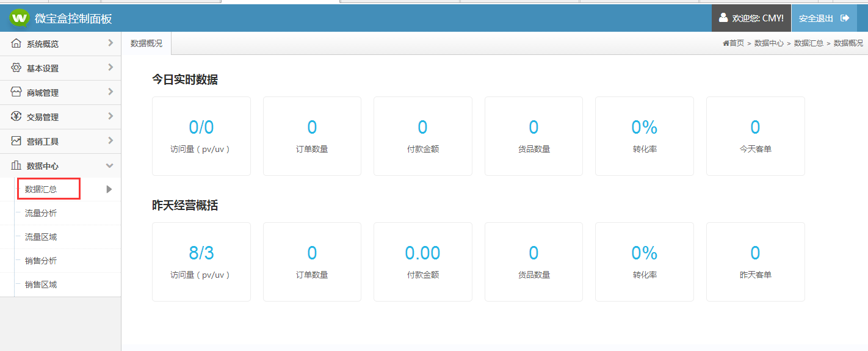Click the 昨天客单 card label

coord(755,275)
